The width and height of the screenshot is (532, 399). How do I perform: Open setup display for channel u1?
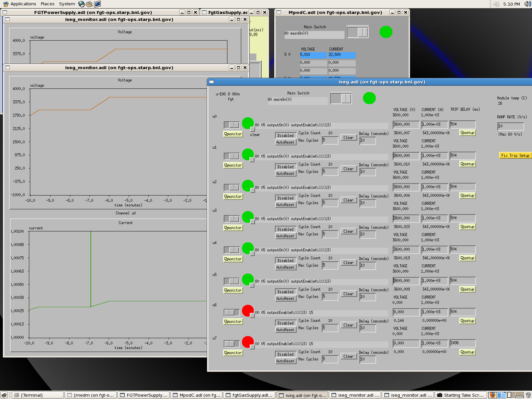pos(467,164)
